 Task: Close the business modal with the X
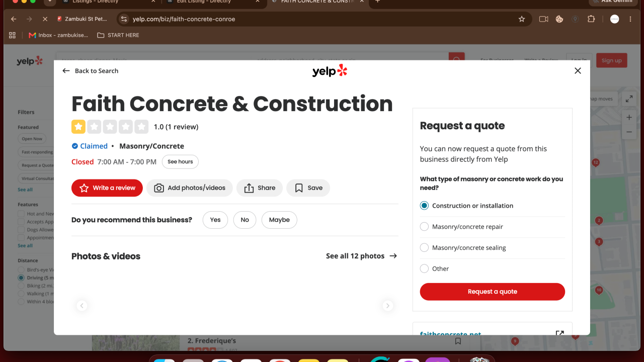click(578, 71)
